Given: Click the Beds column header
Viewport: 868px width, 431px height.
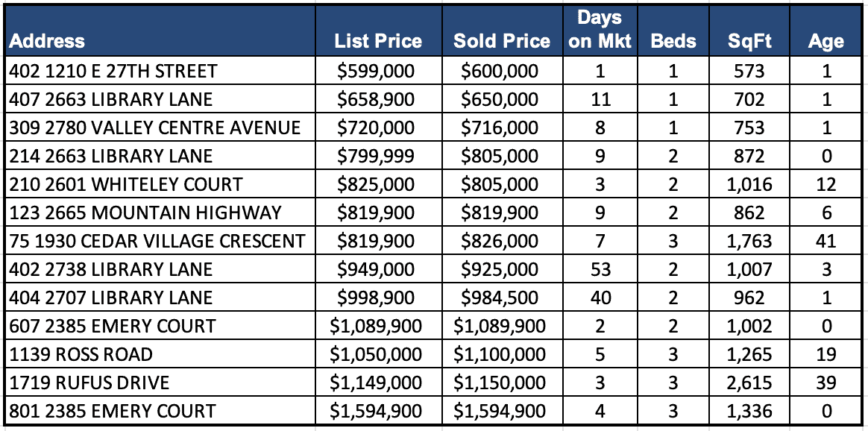Looking at the screenshot, I should click(x=673, y=41).
